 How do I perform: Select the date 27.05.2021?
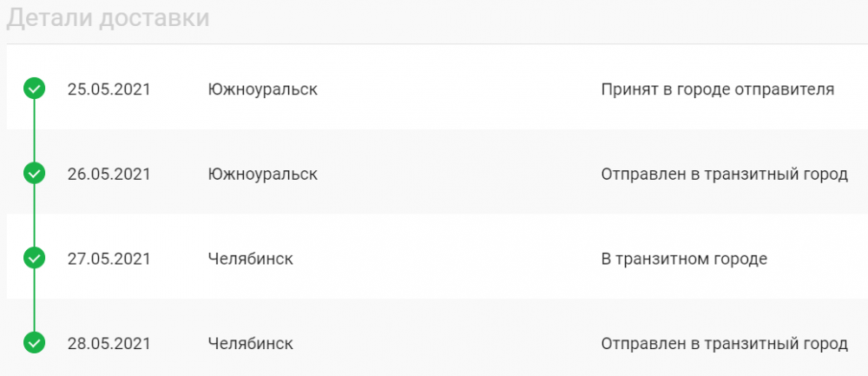pos(109,259)
